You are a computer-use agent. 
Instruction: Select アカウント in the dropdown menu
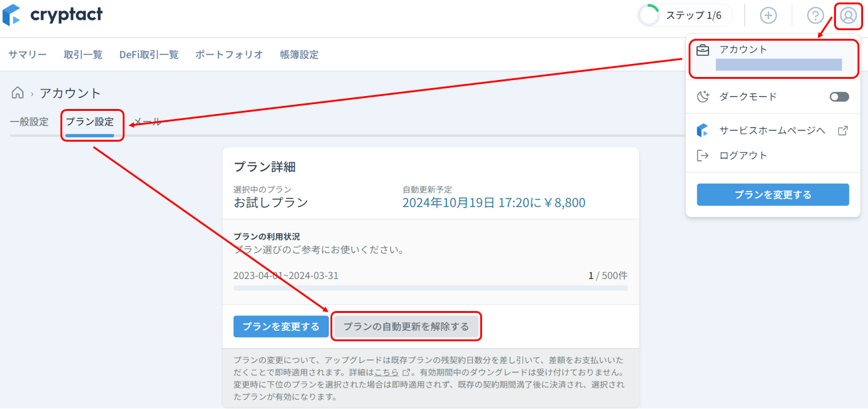pos(773,58)
